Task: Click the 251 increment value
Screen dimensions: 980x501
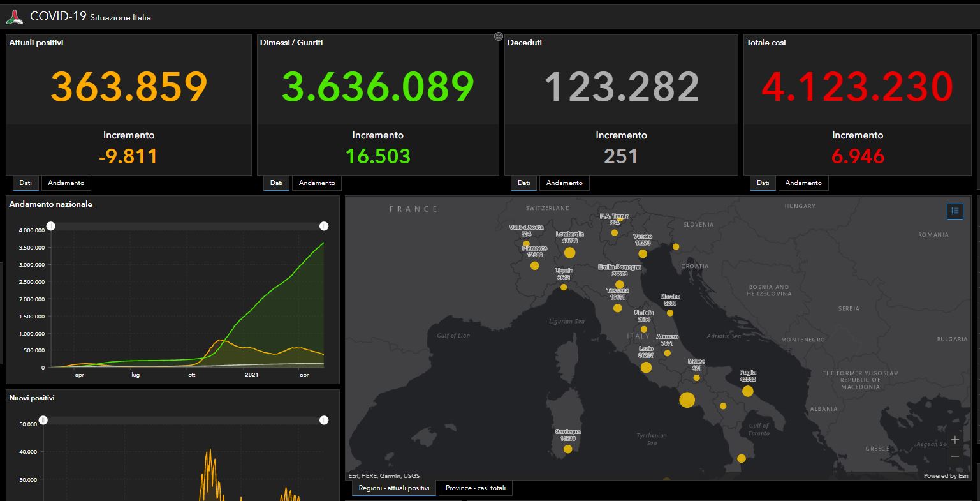Action: pyautogui.click(x=621, y=156)
